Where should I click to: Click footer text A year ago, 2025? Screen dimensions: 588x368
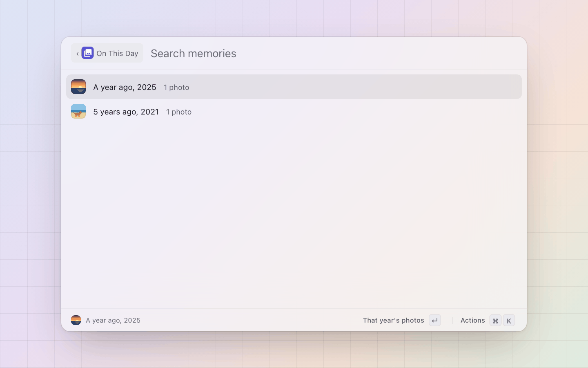point(113,320)
